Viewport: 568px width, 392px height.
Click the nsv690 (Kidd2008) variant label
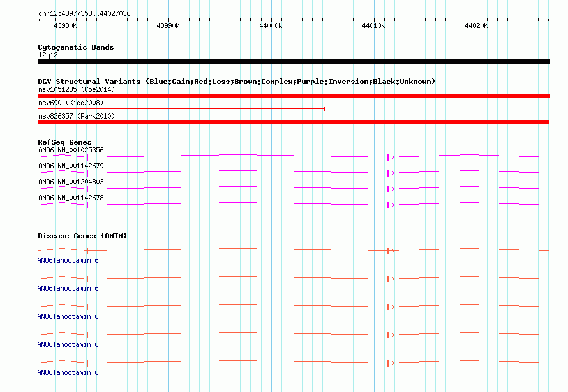tap(71, 103)
